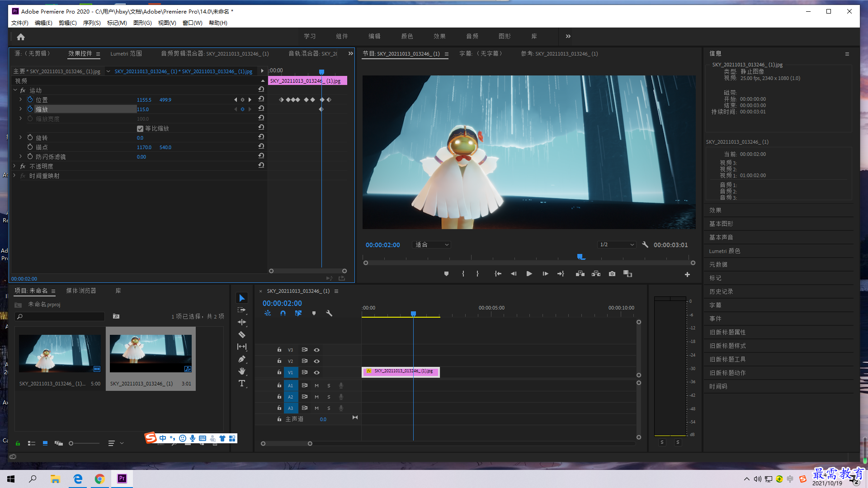Show more workspaces with double chevron
The image size is (868, 488).
[568, 36]
